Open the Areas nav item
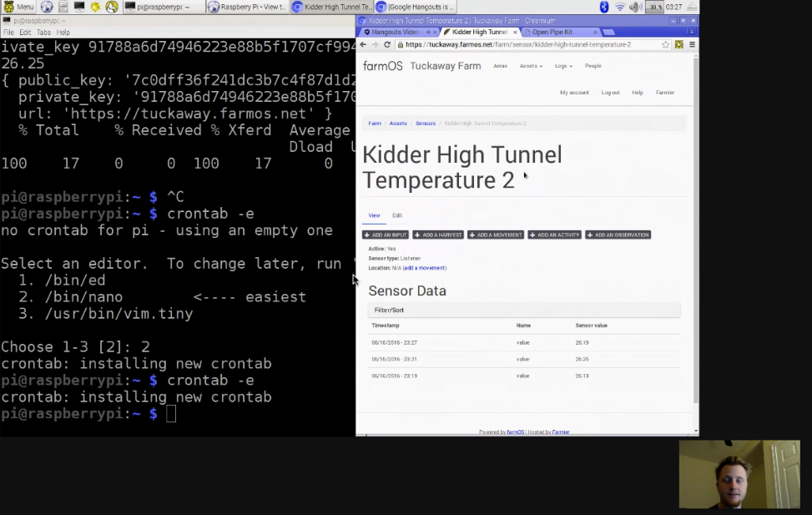The image size is (812, 515). click(500, 66)
